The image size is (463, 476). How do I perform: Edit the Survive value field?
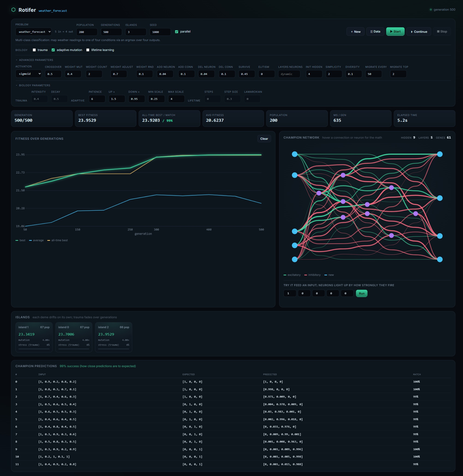coord(247,74)
